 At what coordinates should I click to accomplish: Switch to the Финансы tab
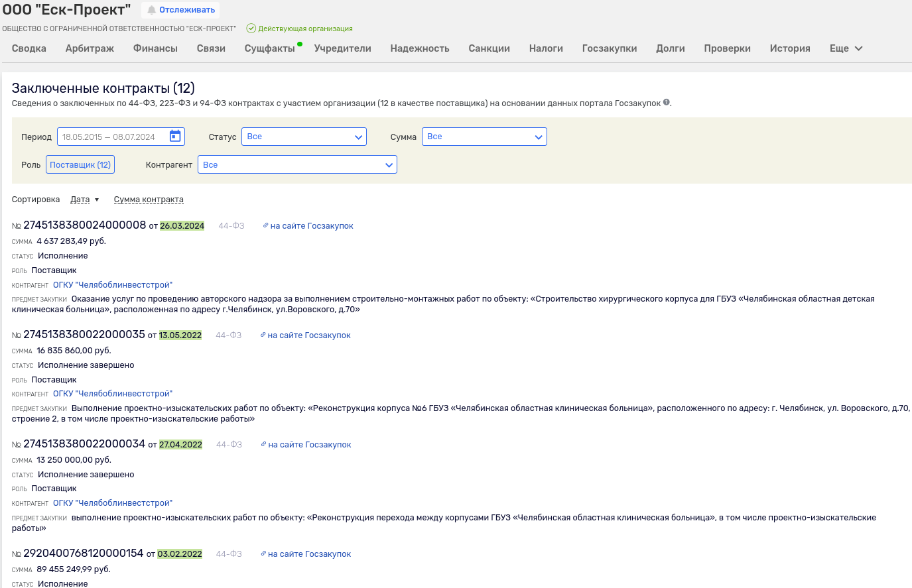tap(155, 48)
